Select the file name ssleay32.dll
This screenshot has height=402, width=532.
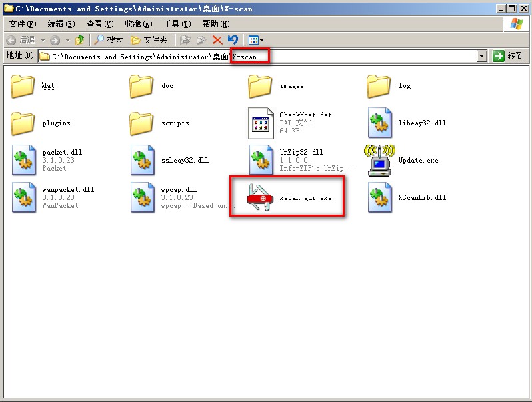185,160
